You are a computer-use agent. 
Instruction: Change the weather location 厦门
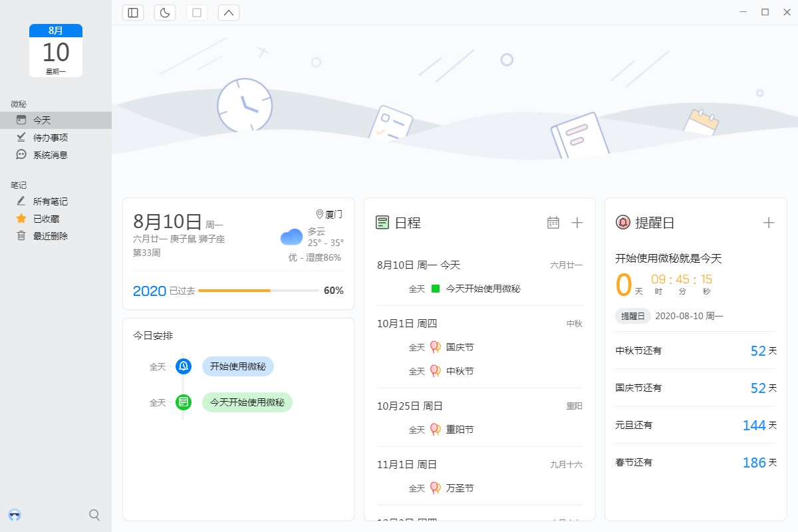tap(329, 214)
